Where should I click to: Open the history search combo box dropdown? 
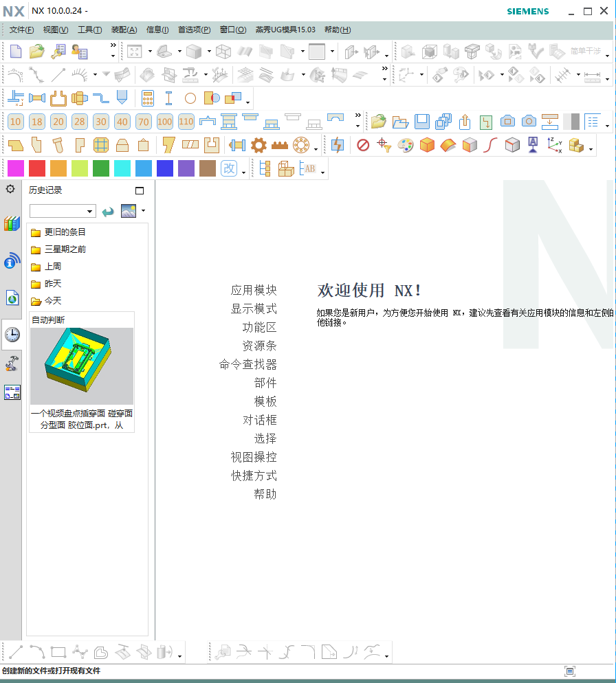tap(89, 212)
